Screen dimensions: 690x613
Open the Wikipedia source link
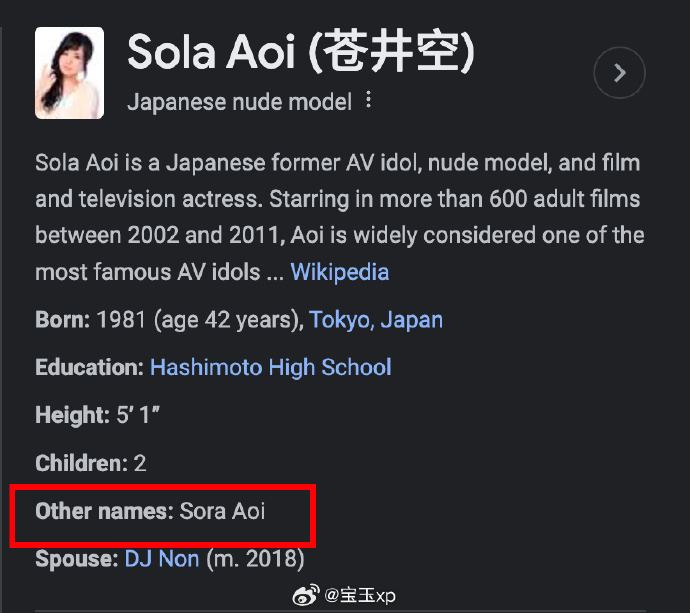[339, 272]
